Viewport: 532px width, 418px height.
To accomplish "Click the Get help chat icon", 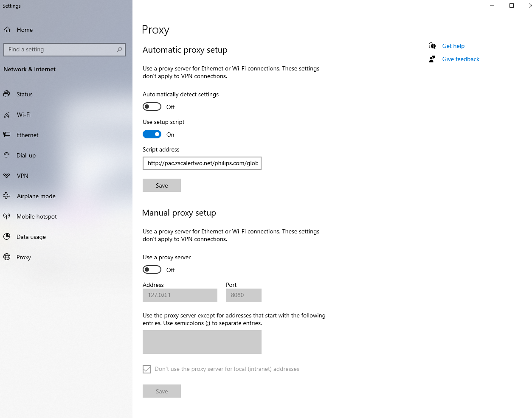I will coord(432,46).
